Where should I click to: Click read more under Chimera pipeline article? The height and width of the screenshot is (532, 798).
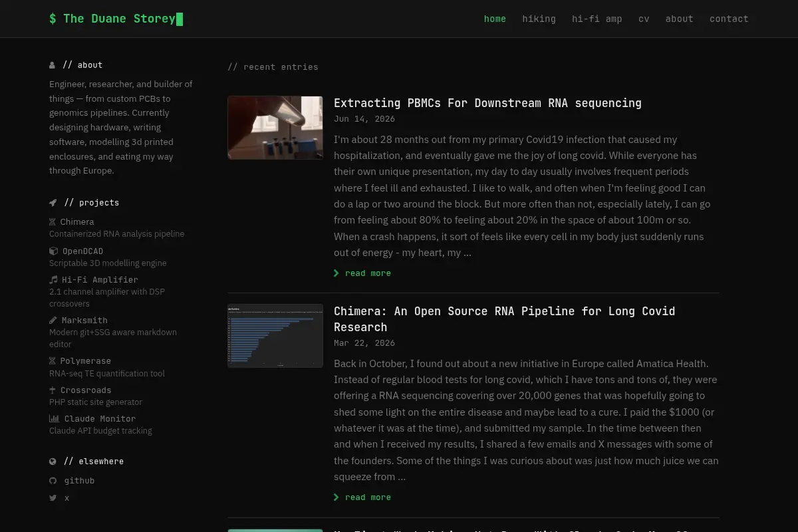(x=362, y=497)
